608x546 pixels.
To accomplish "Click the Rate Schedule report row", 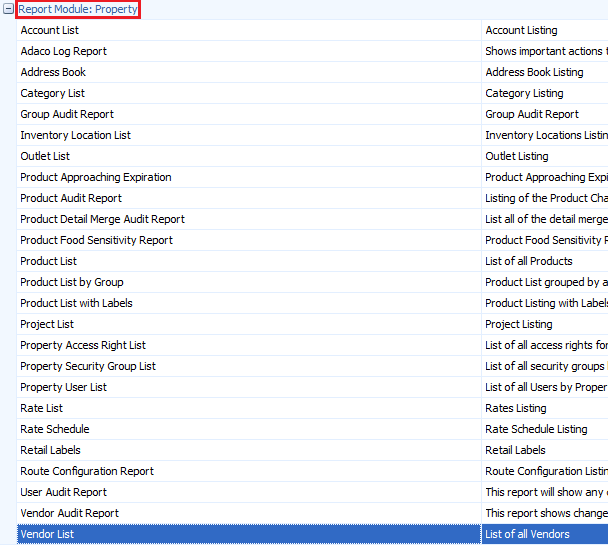I will click(x=54, y=429).
